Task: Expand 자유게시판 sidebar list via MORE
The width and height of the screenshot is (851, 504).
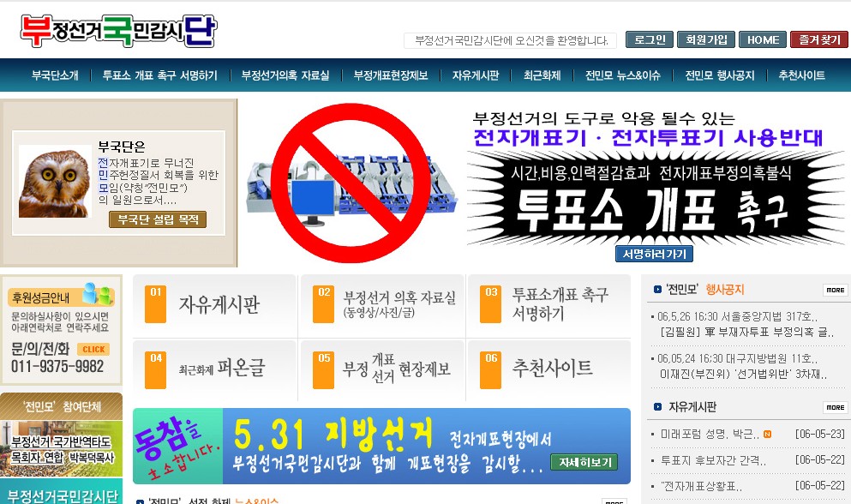Action: [835, 407]
